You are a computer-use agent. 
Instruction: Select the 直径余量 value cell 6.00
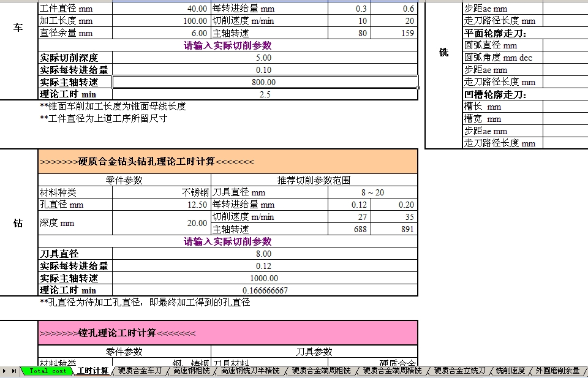pos(162,33)
